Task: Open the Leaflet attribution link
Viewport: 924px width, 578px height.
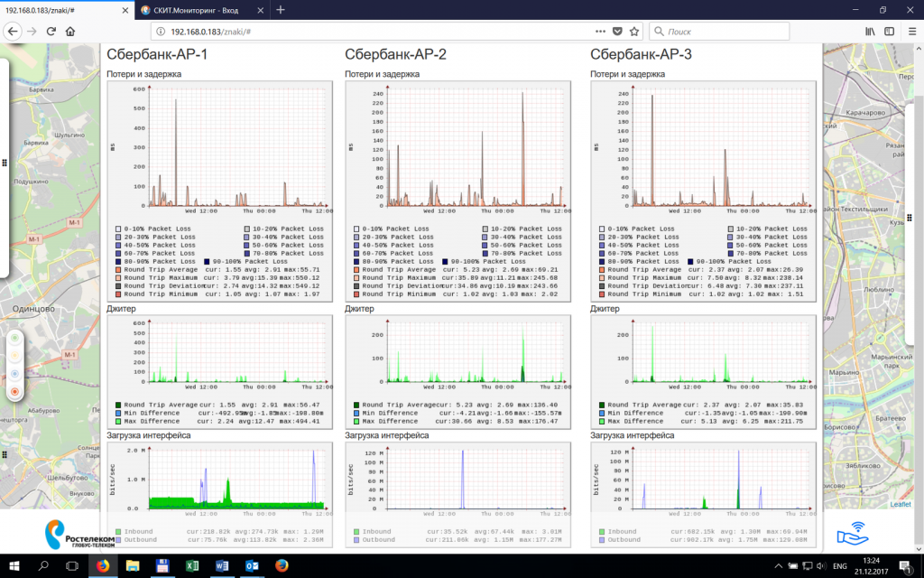Action: tap(900, 504)
